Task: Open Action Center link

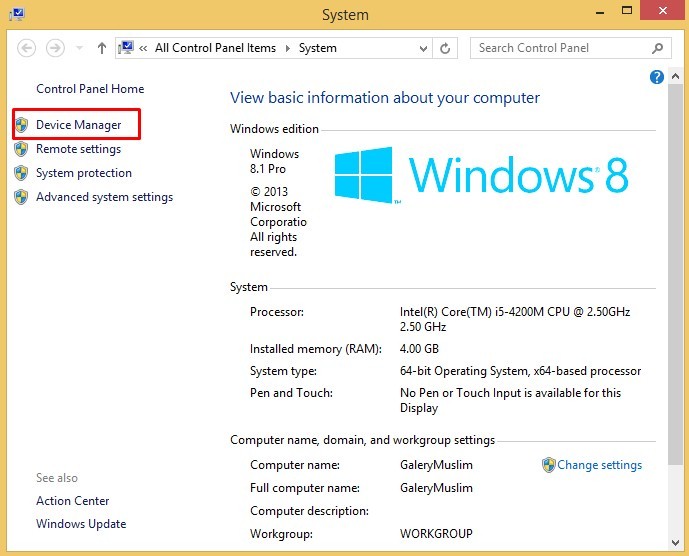Action: (73, 501)
